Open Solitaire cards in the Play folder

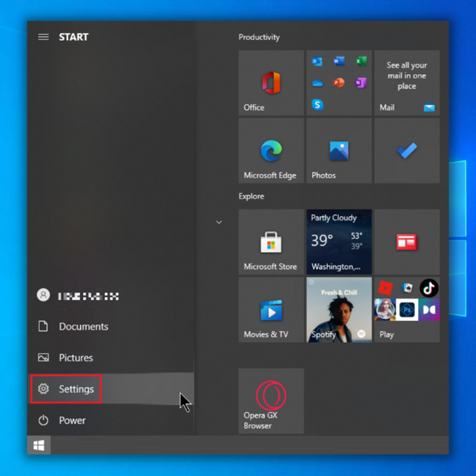[407, 288]
